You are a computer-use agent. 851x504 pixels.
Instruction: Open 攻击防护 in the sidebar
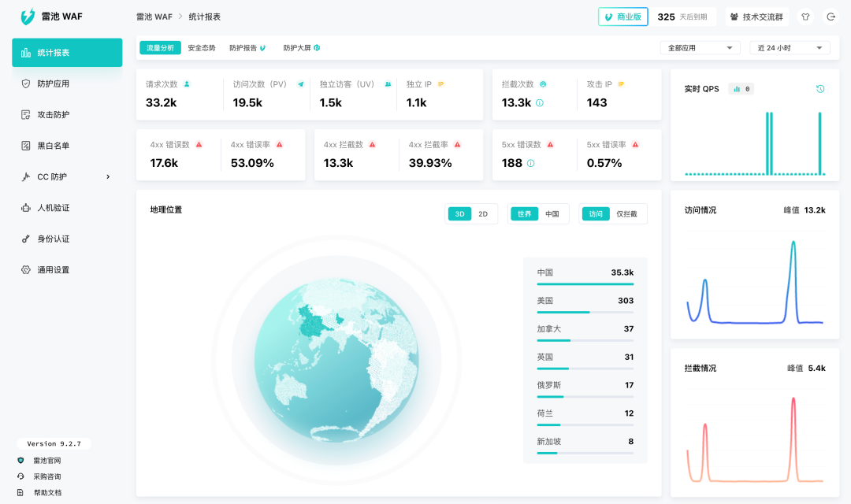pyautogui.click(x=54, y=114)
